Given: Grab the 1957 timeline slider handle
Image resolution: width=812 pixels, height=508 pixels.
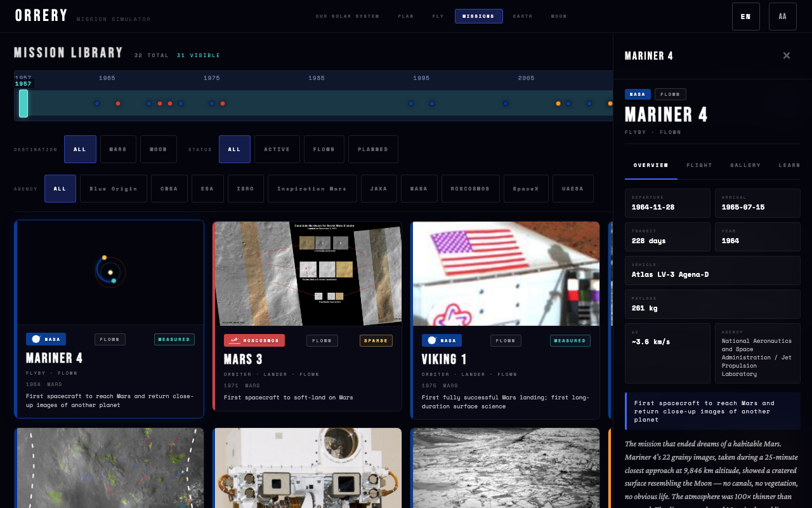Looking at the screenshot, I should [x=23, y=103].
